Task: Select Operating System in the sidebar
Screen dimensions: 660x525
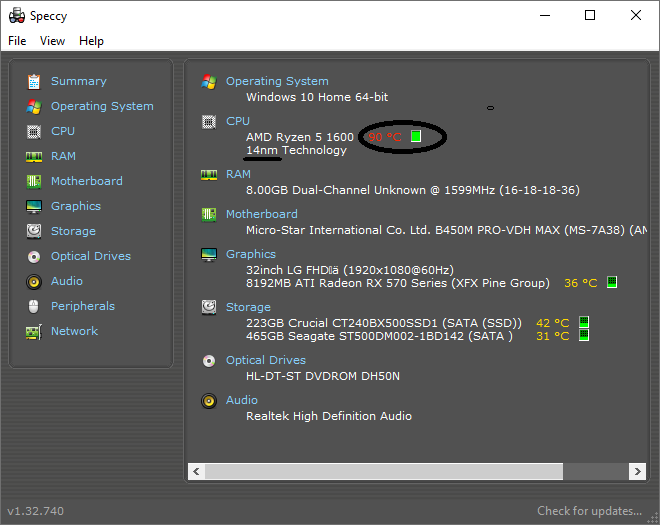Action: click(x=102, y=106)
